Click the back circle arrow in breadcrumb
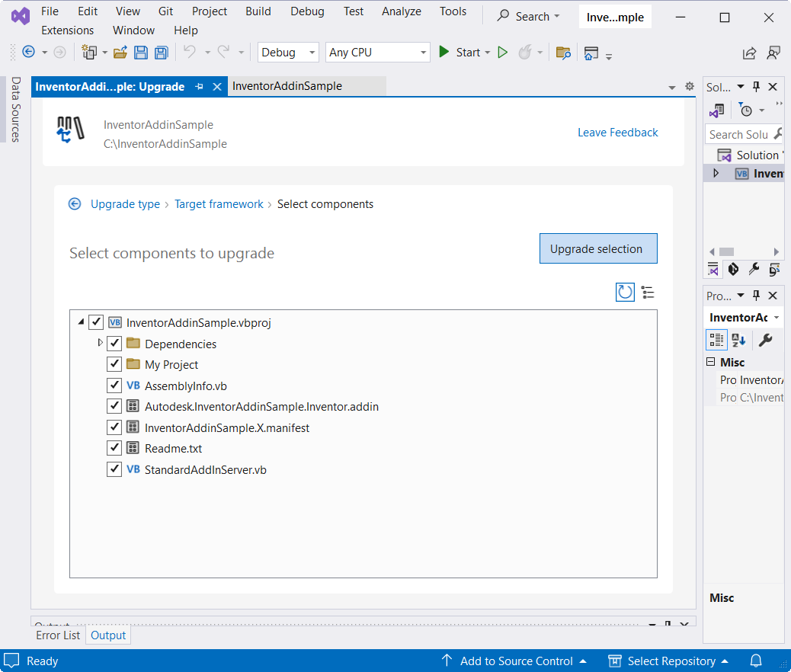The width and height of the screenshot is (791, 672). tap(75, 204)
